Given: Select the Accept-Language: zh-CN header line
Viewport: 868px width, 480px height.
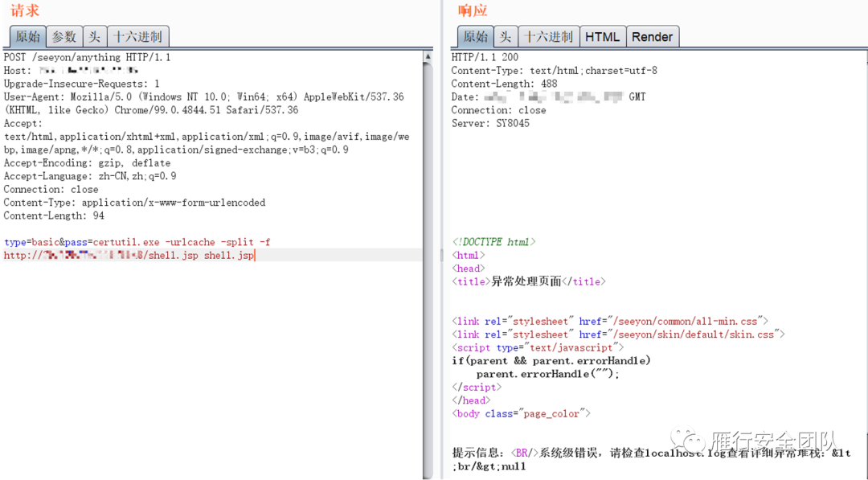Looking at the screenshot, I should pos(90,177).
